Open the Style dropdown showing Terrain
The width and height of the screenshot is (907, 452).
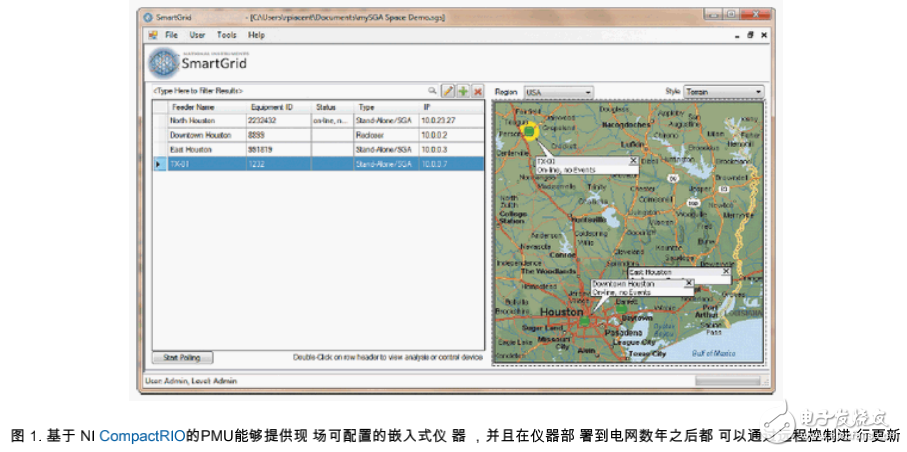pos(723,92)
